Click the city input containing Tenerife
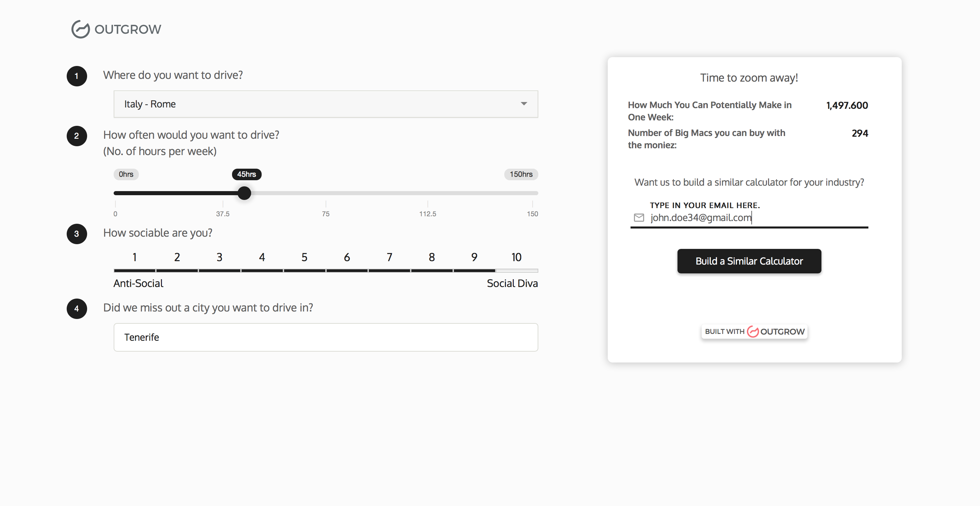 326,337
